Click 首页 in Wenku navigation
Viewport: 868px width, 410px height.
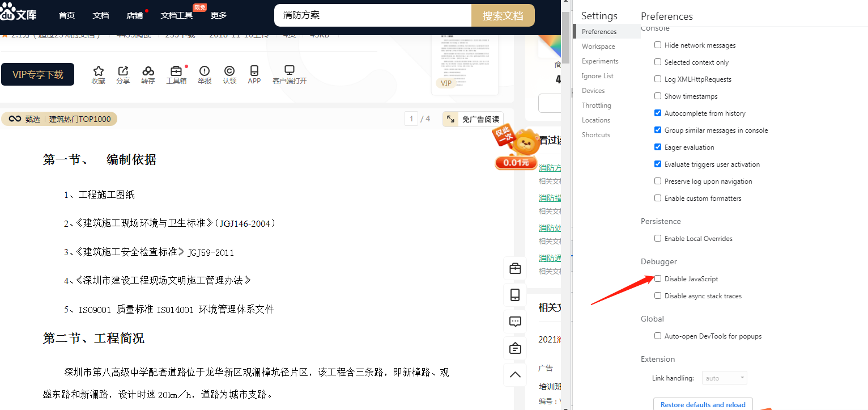coord(67,15)
